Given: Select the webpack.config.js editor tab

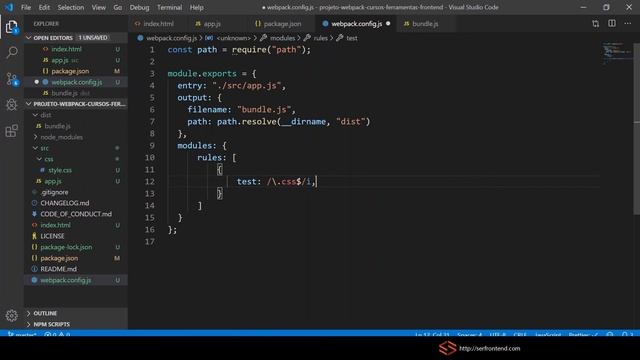Looking at the screenshot, I should coord(356,24).
